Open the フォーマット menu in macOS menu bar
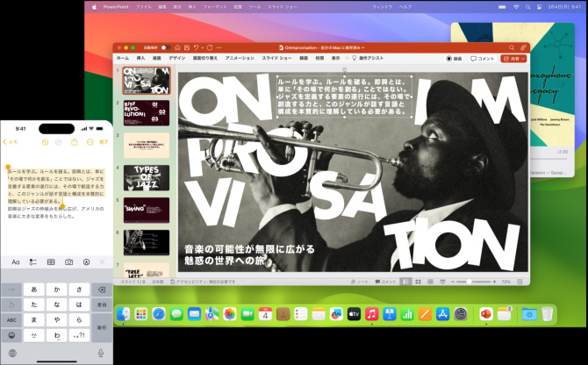The width and height of the screenshot is (588, 365). coord(214,7)
